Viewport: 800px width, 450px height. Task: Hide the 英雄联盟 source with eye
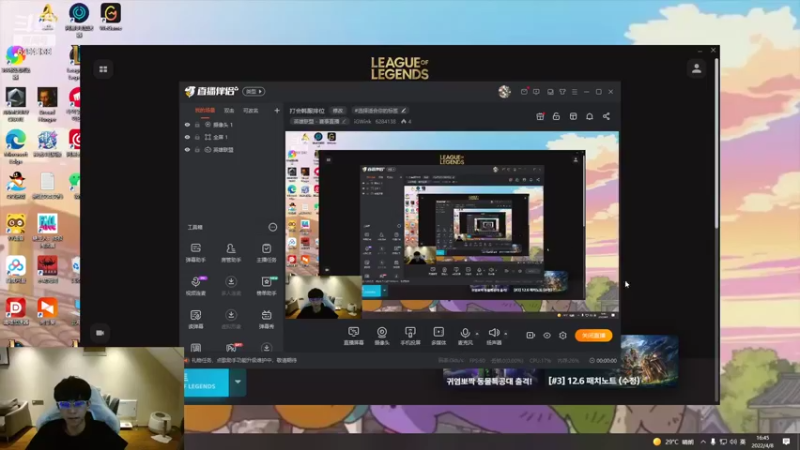tap(187, 150)
